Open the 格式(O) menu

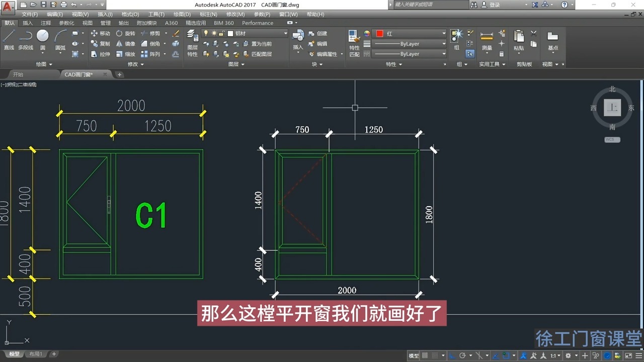point(129,14)
